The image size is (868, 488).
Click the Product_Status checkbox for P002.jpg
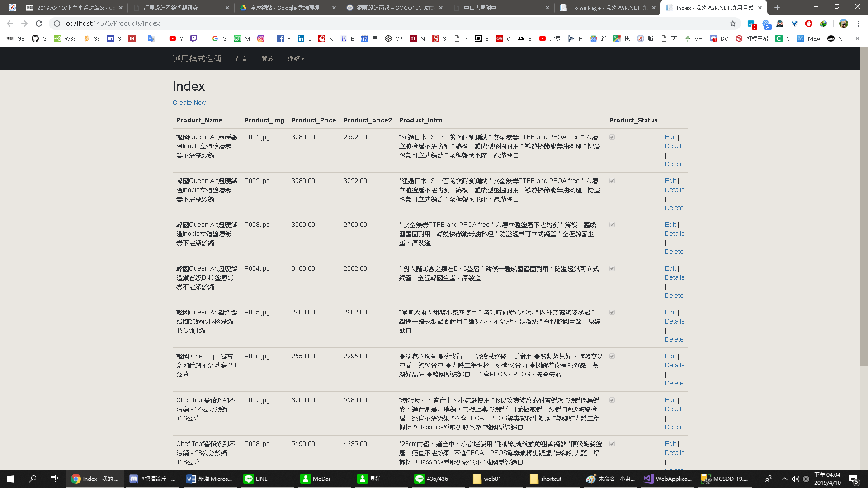[x=612, y=181]
